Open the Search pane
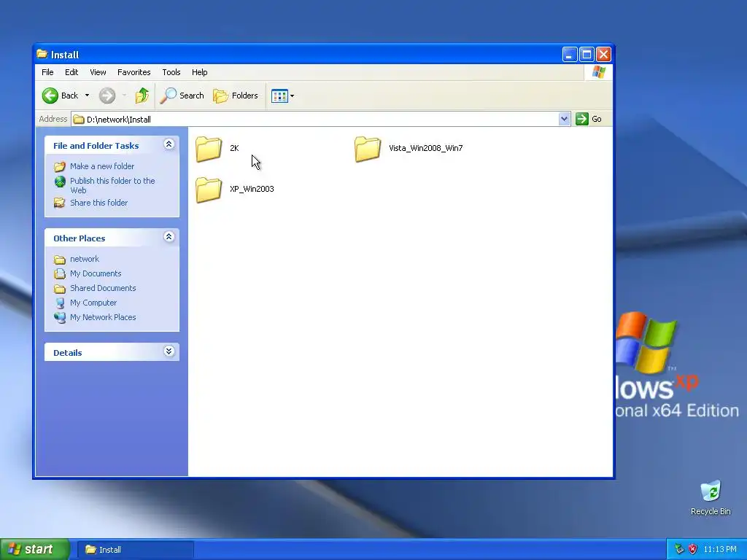Viewport: 747px width, 560px height. (x=182, y=96)
